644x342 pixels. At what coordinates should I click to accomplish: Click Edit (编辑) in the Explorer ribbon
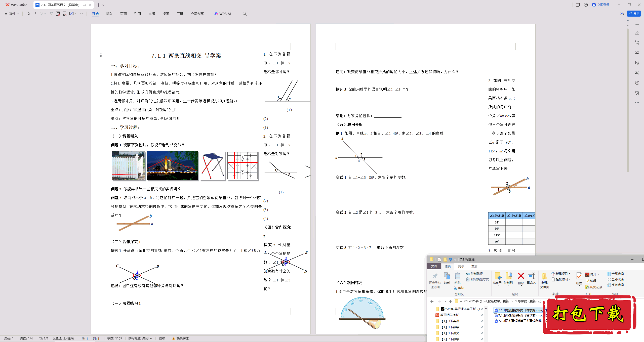[x=591, y=281]
